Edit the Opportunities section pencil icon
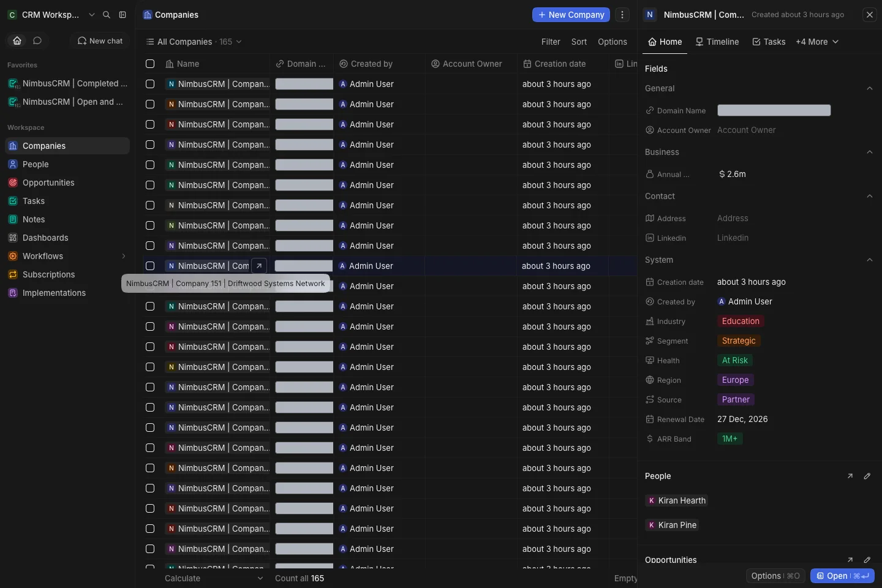Screen dimensions: 882x588 (x=867, y=560)
